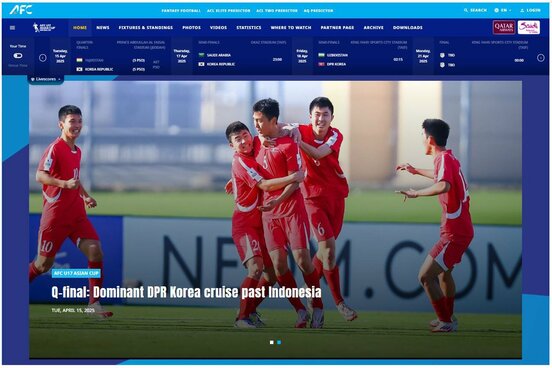Select the first carousel slide dot
Viewport: 552px width, 368px height.
point(271,342)
